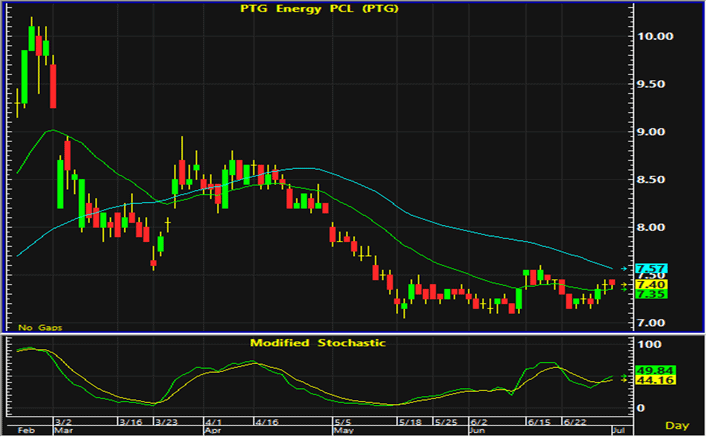
Task: Click the 6/22 date marker
Action: [x=575, y=422]
